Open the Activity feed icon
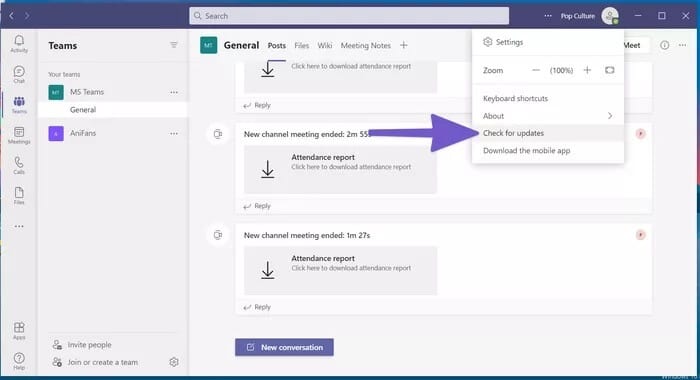Screen dimensions: 700x380 [19, 44]
